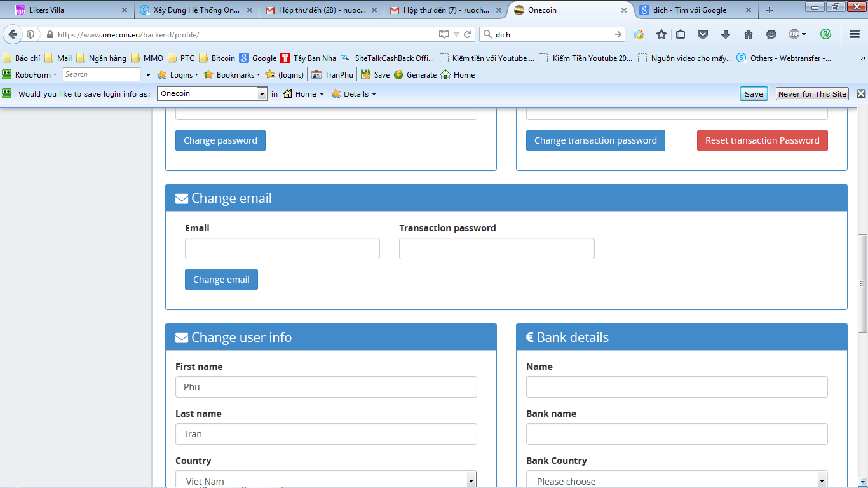
Task: Click the Last name field containing Tran
Action: tap(326, 434)
